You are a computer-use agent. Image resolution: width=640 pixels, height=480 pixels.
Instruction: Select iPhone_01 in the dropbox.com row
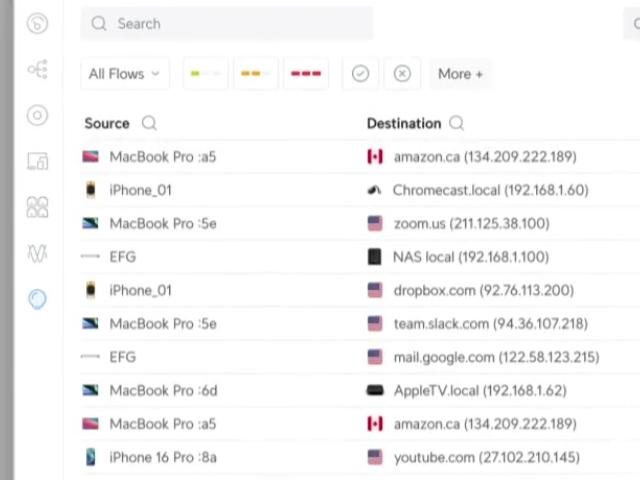pos(140,291)
